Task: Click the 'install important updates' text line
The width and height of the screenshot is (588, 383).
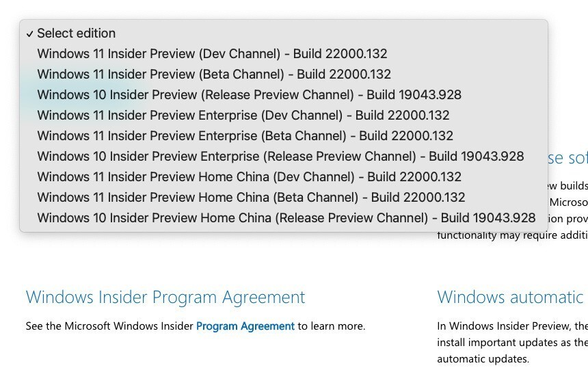Action: click(511, 342)
